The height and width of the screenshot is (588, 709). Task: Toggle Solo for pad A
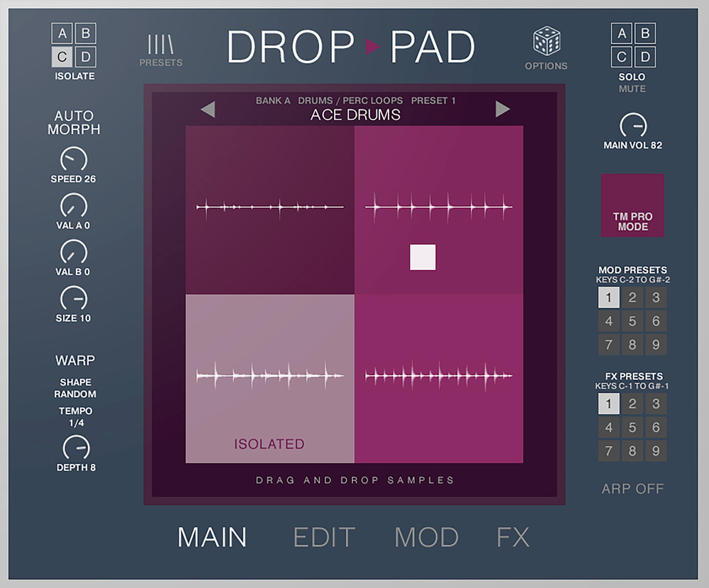(x=622, y=34)
